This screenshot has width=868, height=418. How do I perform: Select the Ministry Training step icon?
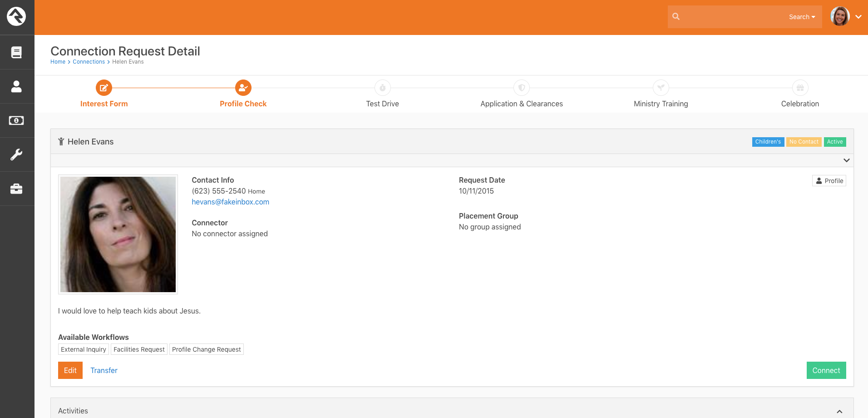pyautogui.click(x=661, y=88)
